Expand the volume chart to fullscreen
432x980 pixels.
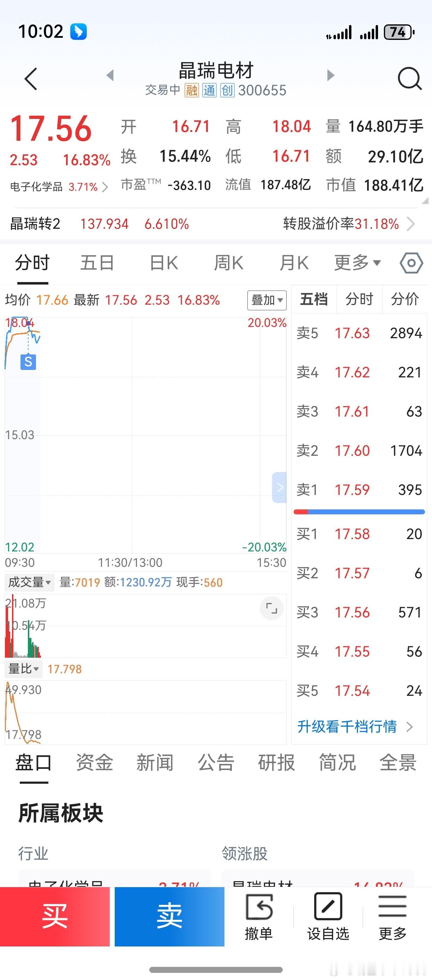pos(271,608)
